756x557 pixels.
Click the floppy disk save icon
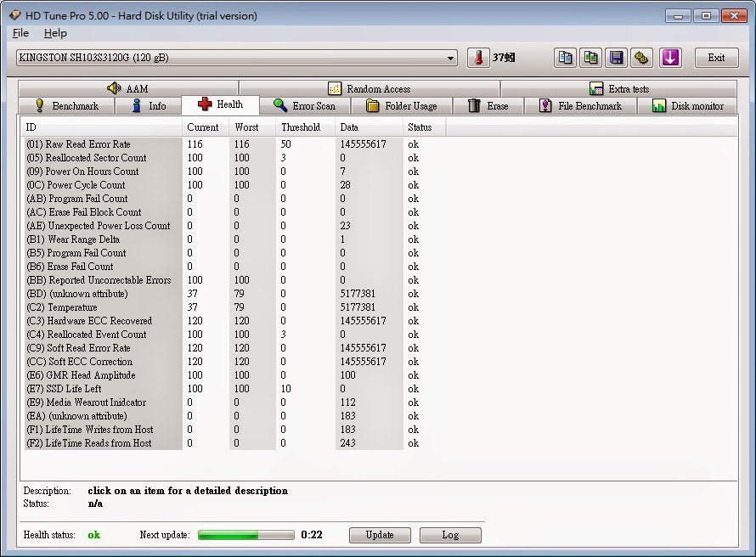616,58
